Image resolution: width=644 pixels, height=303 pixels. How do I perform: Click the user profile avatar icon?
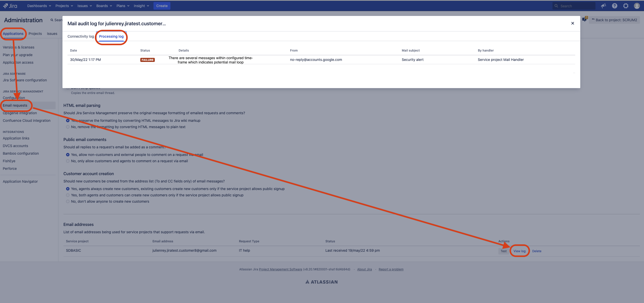[637, 6]
